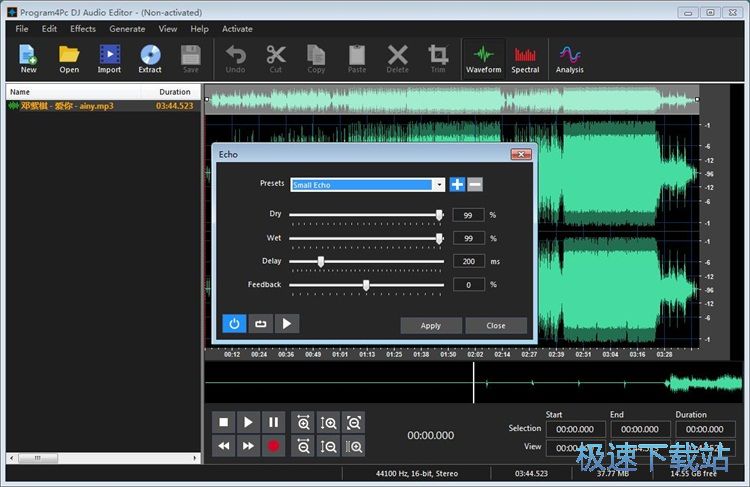Click Apply in the Echo dialog
The image size is (750, 487).
pos(431,326)
